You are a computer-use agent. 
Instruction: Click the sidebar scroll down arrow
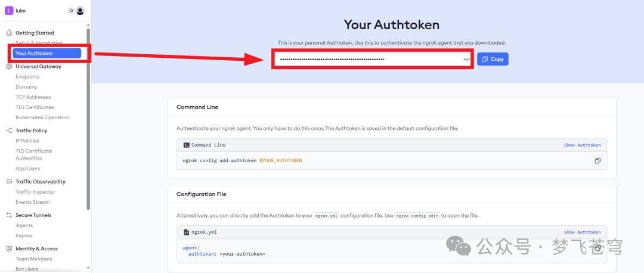[x=88, y=268]
